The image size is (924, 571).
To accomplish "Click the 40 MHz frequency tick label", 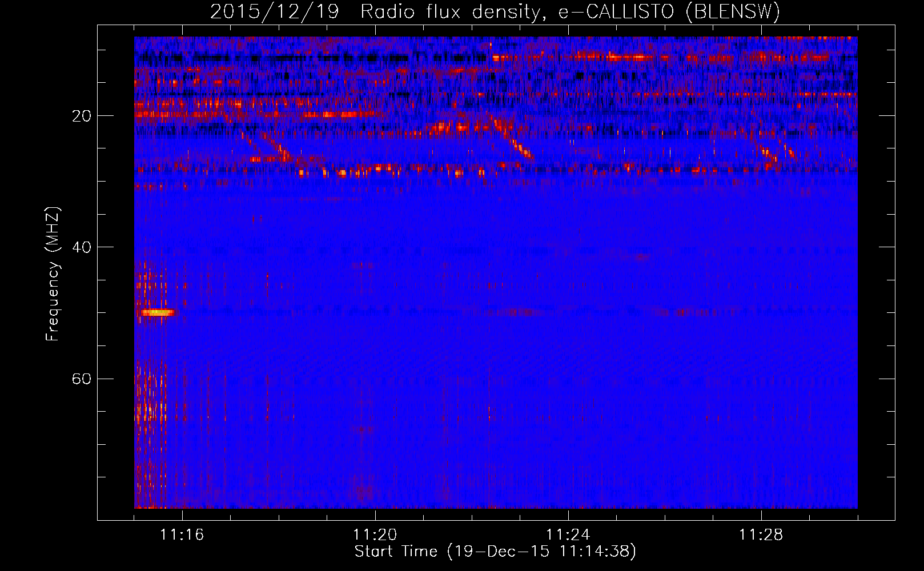I will coord(82,247).
